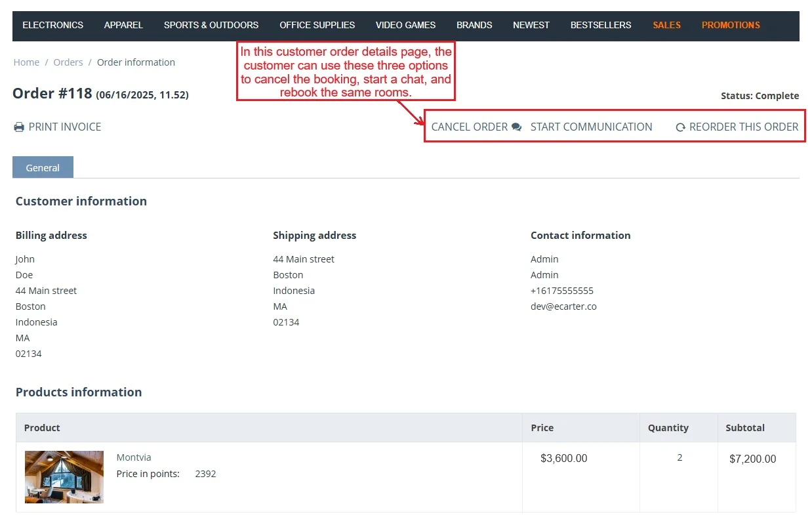
Task: Click Reorder This Order text
Action: tap(744, 127)
